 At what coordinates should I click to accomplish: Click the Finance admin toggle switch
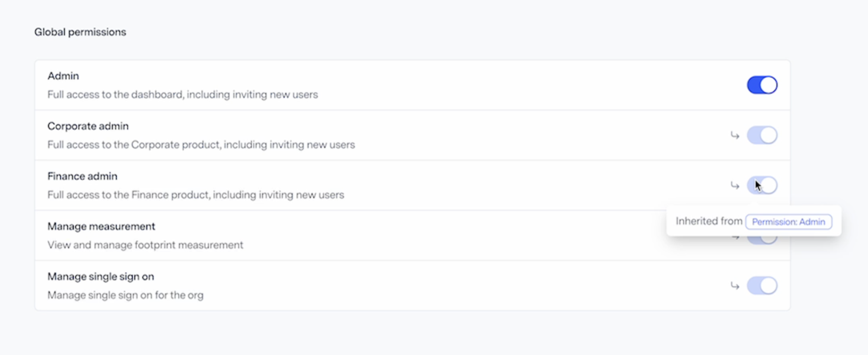[762, 185]
